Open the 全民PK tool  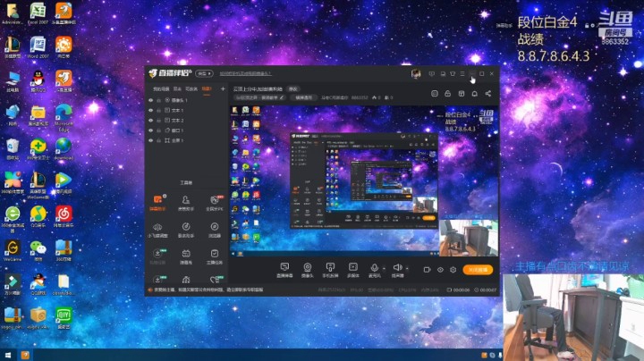tap(215, 203)
